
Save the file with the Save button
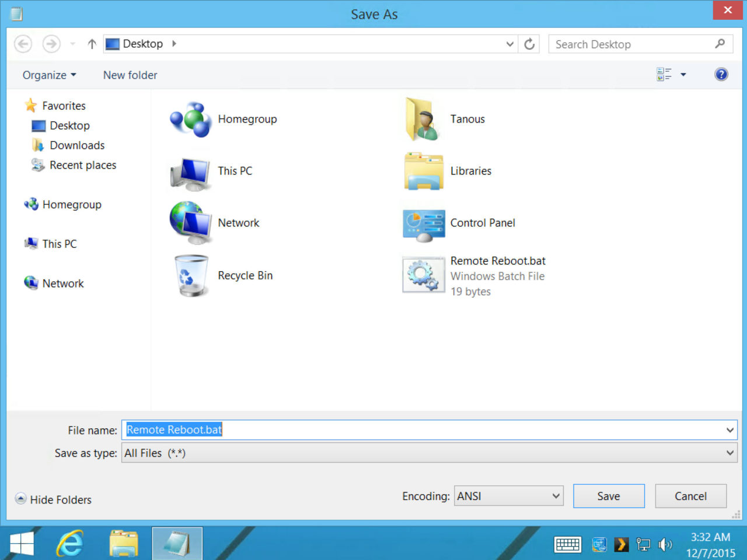coord(609,496)
